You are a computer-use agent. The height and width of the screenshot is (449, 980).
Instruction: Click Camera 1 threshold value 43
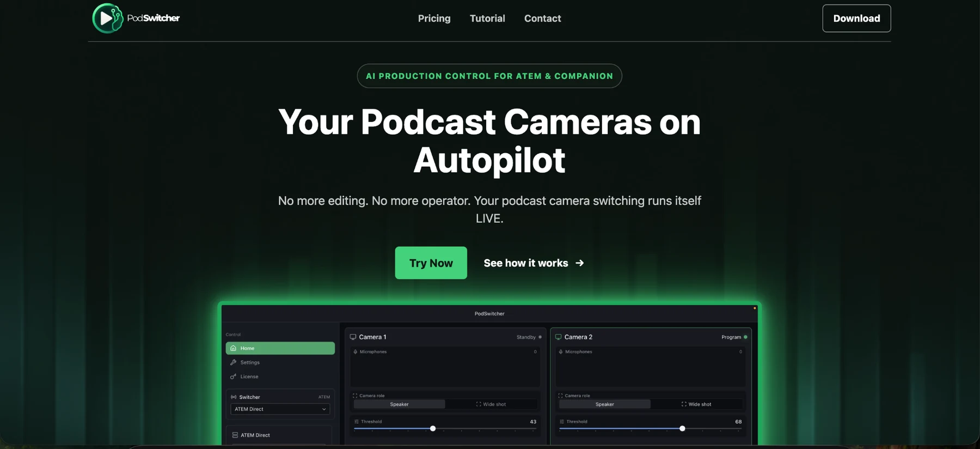tap(533, 422)
